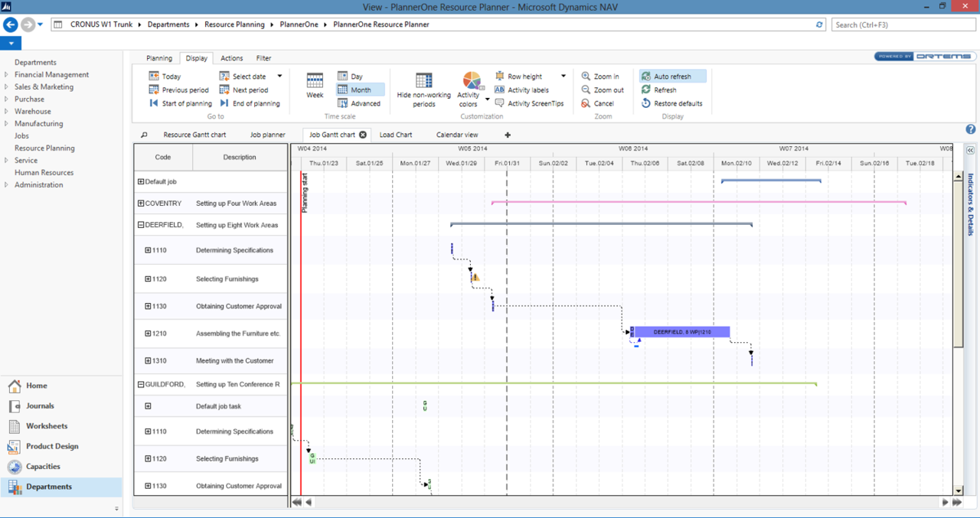
Task: Go to Next period
Action: [243, 90]
